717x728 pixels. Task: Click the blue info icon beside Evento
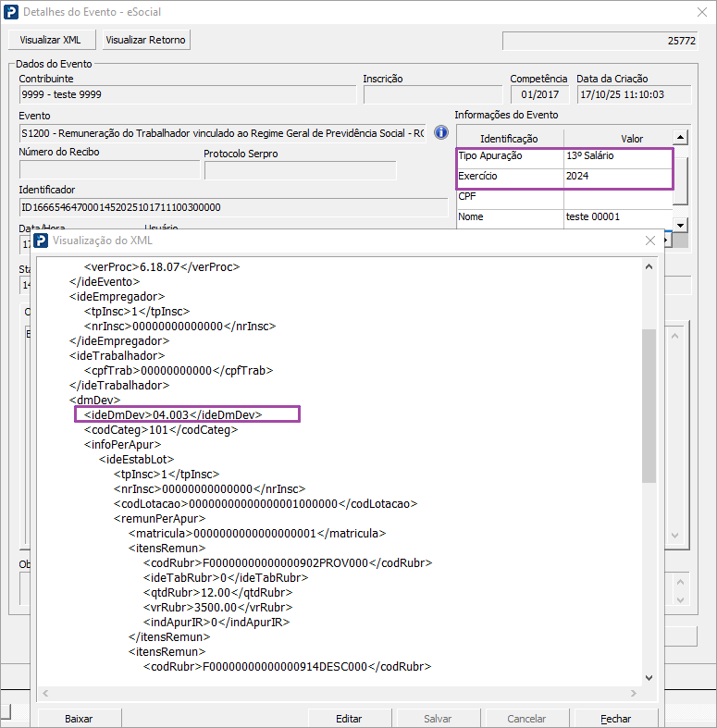[440, 133]
